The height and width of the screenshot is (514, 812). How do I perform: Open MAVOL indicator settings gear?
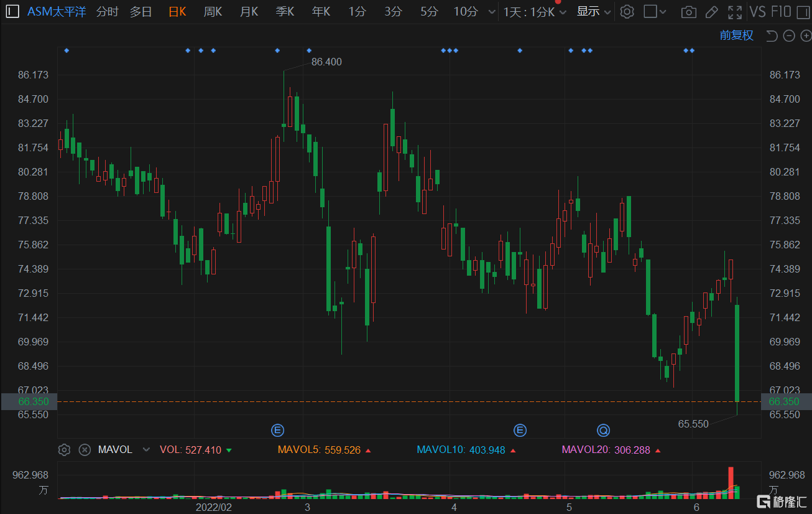(64, 450)
